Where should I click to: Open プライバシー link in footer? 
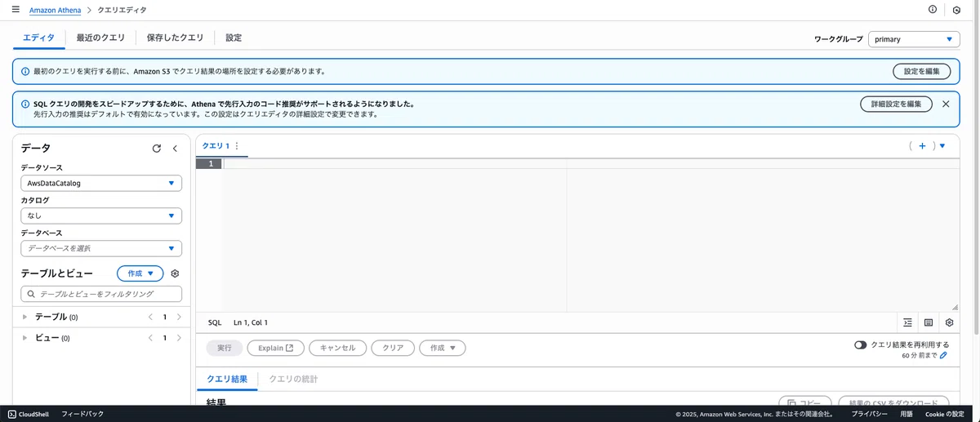(869, 414)
